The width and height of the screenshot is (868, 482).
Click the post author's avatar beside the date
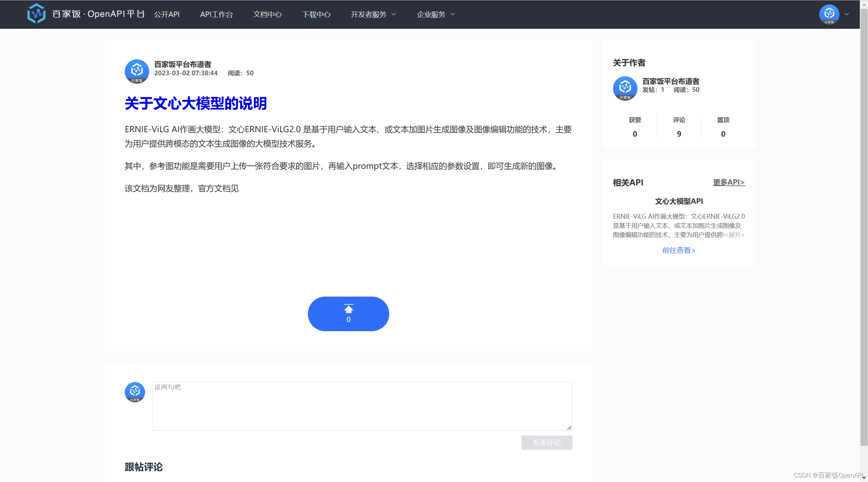[x=137, y=72]
